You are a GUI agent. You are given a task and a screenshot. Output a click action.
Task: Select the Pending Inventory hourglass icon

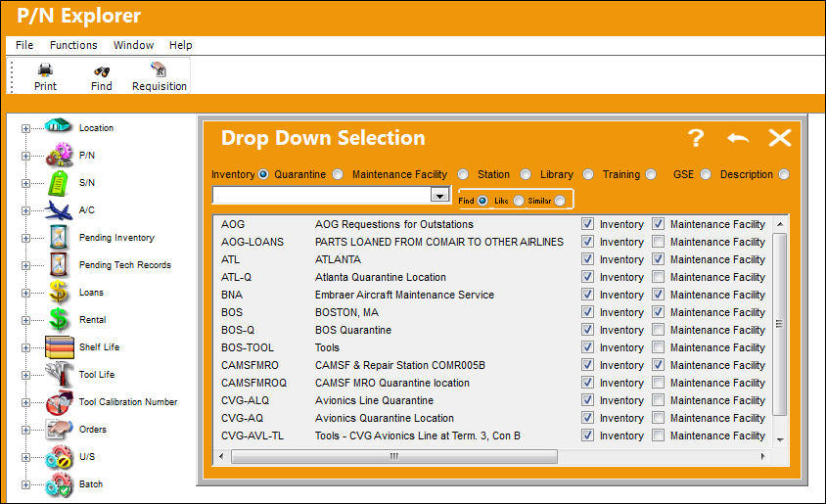[x=59, y=237]
